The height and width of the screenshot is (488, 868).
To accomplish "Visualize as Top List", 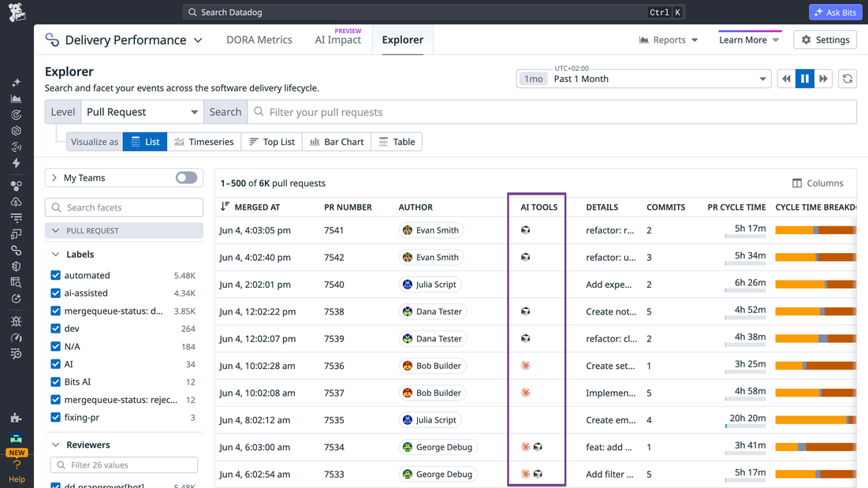I will [x=272, y=142].
